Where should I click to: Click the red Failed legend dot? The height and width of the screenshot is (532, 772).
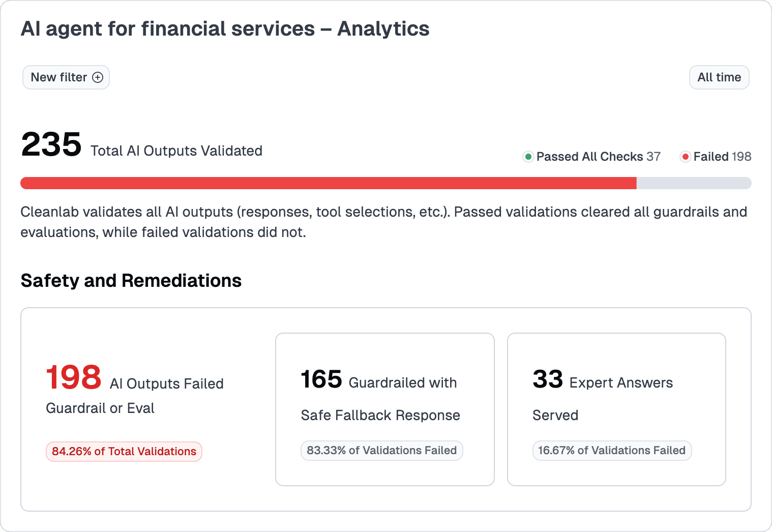[685, 157]
